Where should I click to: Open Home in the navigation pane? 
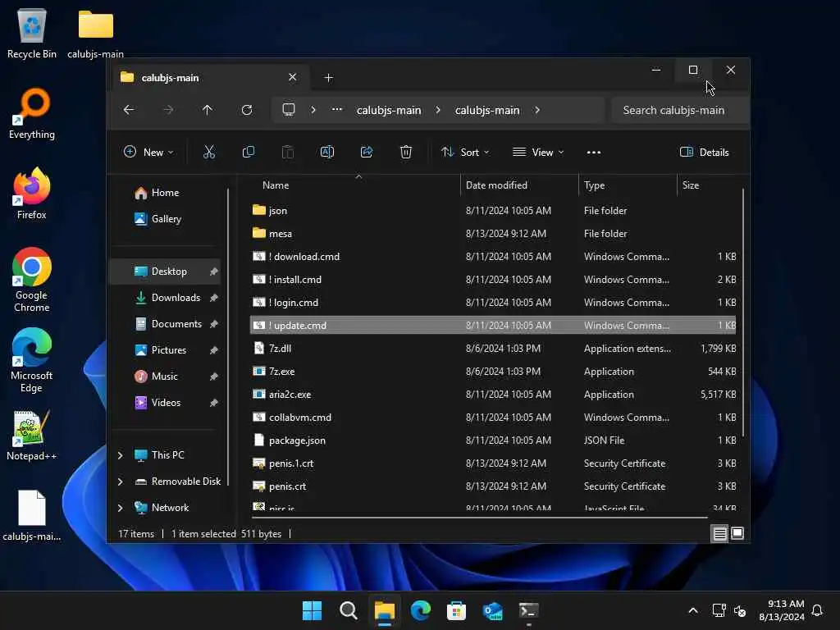pos(165,193)
